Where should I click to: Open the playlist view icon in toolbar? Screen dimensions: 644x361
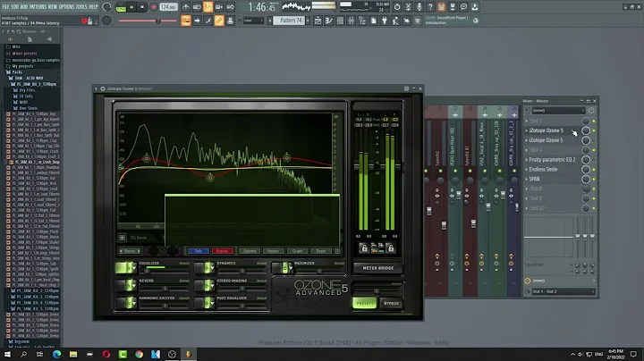coord(318,21)
